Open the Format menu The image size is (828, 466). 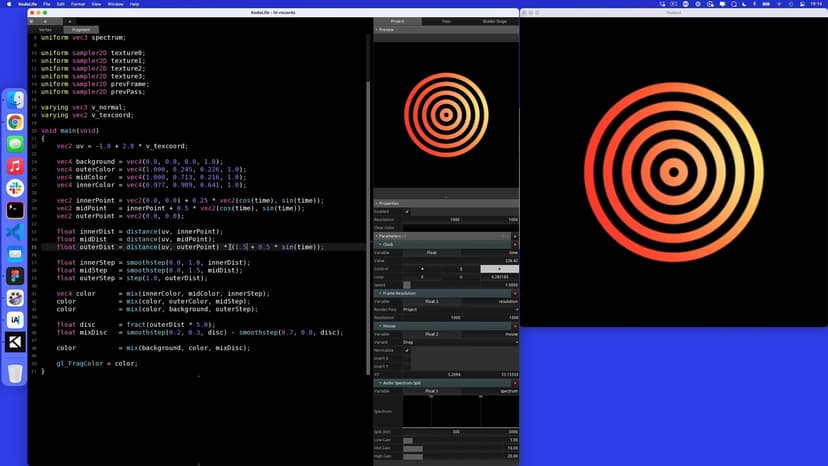77,4
